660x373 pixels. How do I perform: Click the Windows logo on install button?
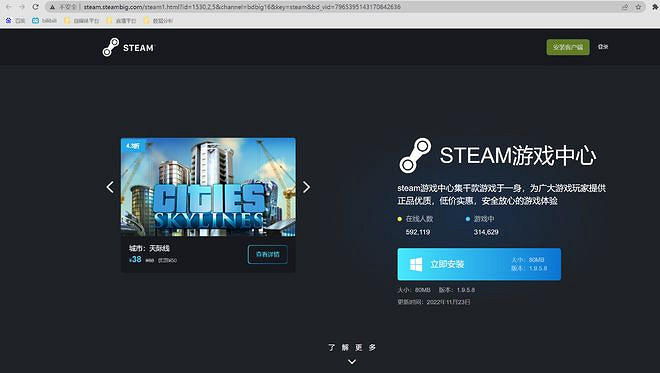416,264
